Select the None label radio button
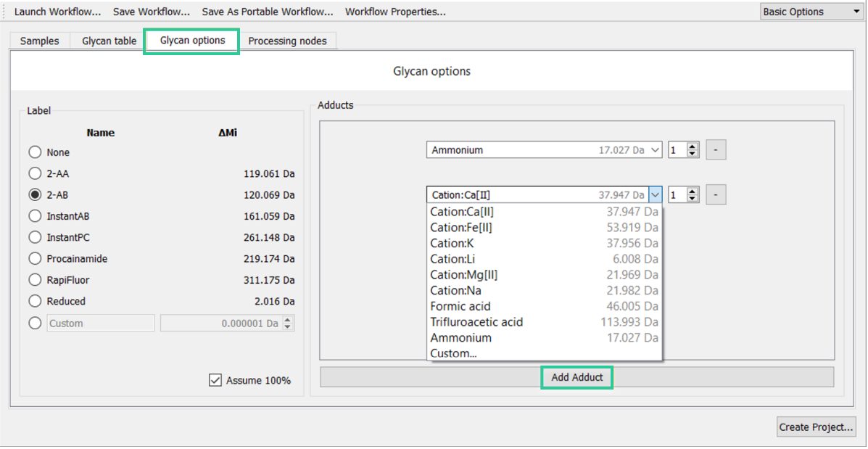The image size is (868, 449). click(35, 152)
